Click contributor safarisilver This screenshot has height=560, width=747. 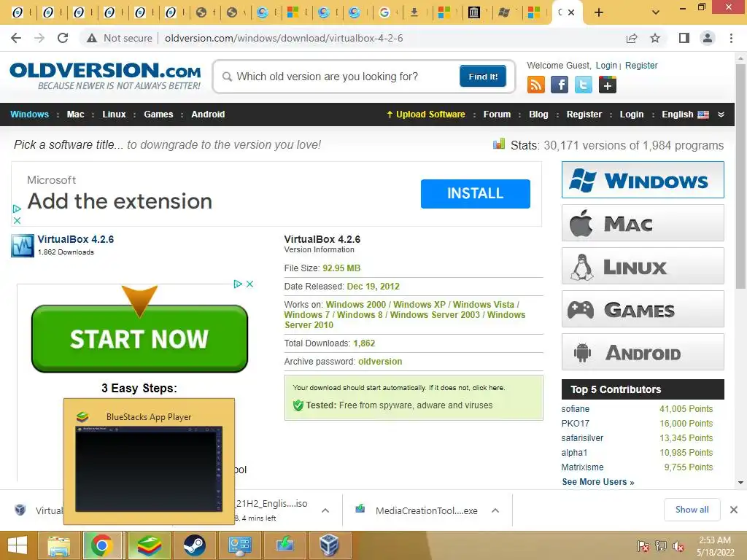pyautogui.click(x=582, y=437)
